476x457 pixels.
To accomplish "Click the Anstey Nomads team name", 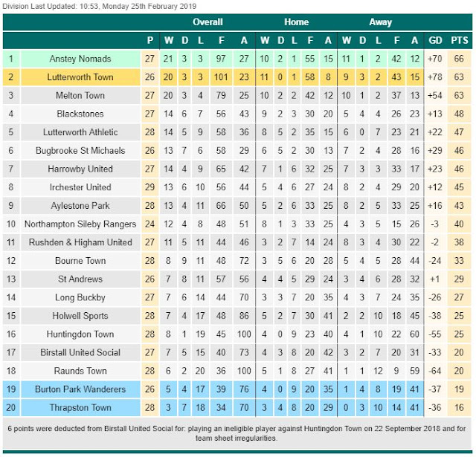I will pos(80,59).
